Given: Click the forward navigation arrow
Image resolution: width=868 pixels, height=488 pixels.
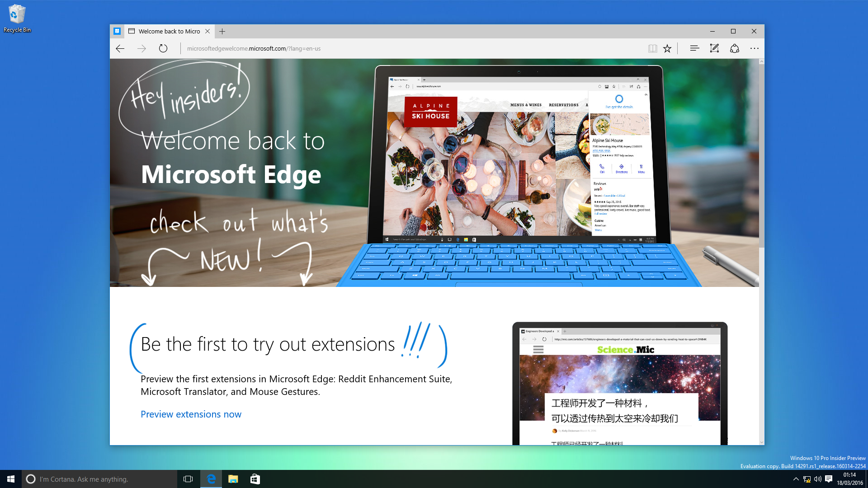Looking at the screenshot, I should tap(142, 48).
